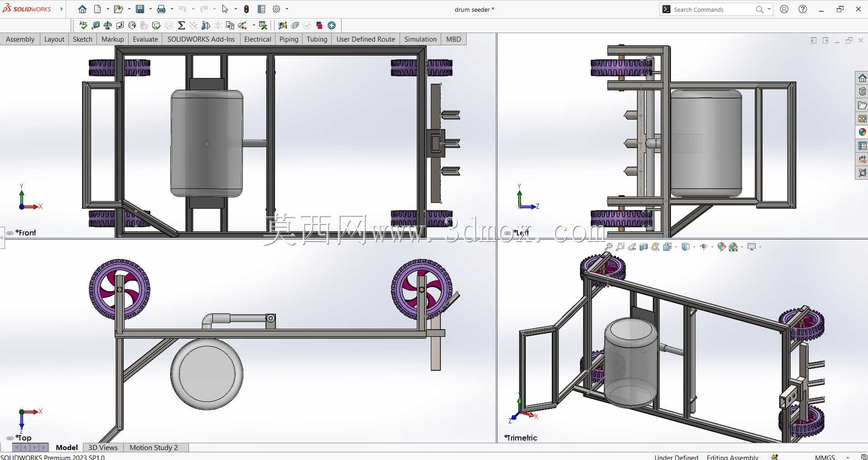Click Zoom to Area magnifier
This screenshot has width=868, height=460.
(x=620, y=247)
